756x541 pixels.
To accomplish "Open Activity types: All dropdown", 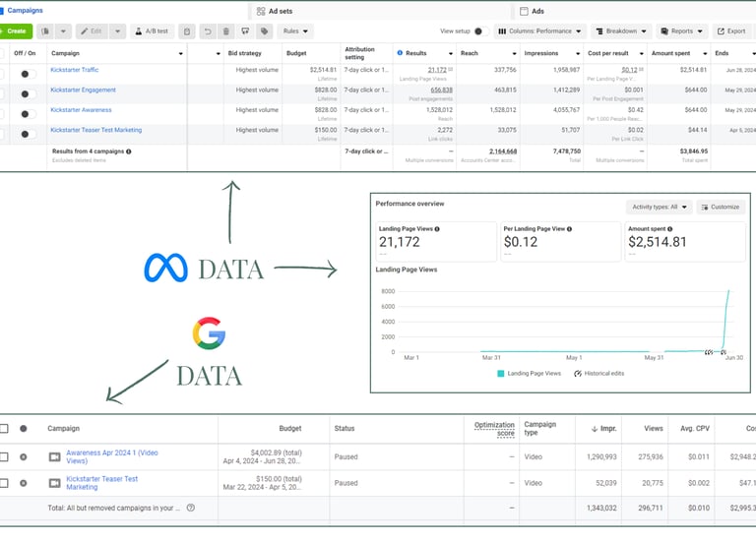I will [x=660, y=208].
